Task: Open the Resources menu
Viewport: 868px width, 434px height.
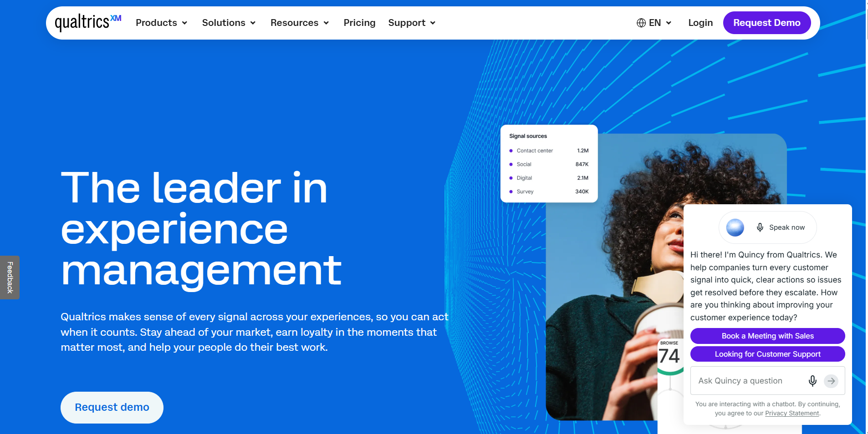Action: point(300,23)
